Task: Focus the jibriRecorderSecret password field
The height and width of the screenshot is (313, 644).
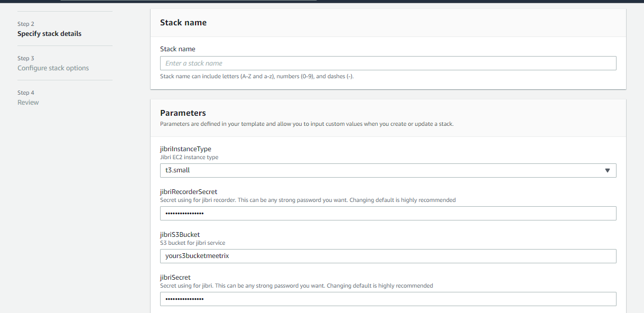Action: pyautogui.click(x=388, y=213)
